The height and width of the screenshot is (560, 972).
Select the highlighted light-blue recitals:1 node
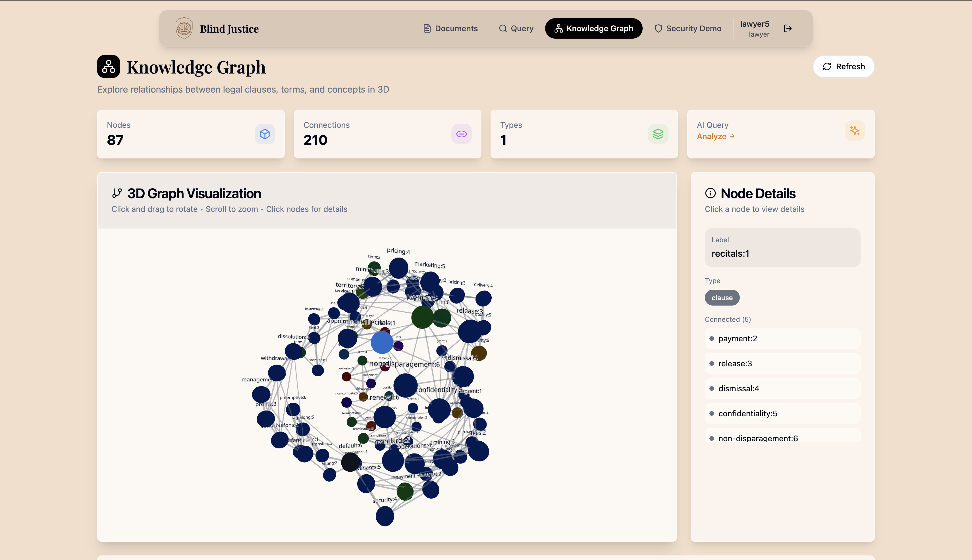point(382,342)
